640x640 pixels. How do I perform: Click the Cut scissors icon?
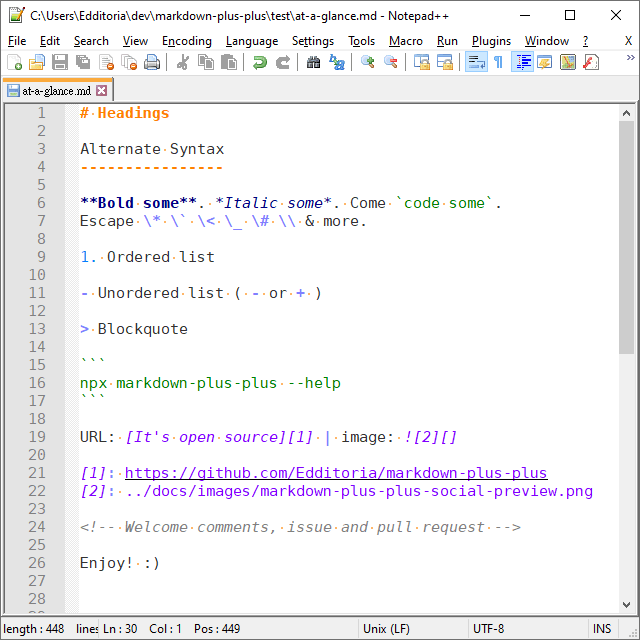coord(182,62)
